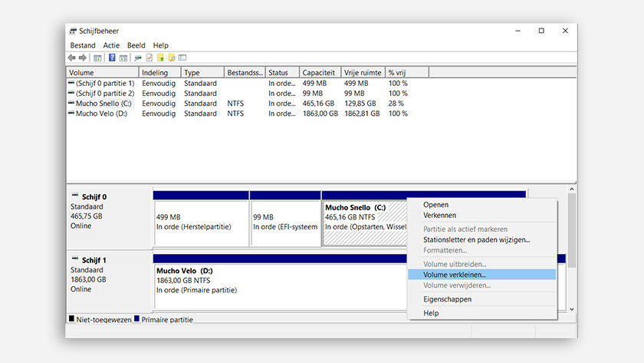
Task: Click greyed Volume verwijderen... entry
Action: point(481,285)
